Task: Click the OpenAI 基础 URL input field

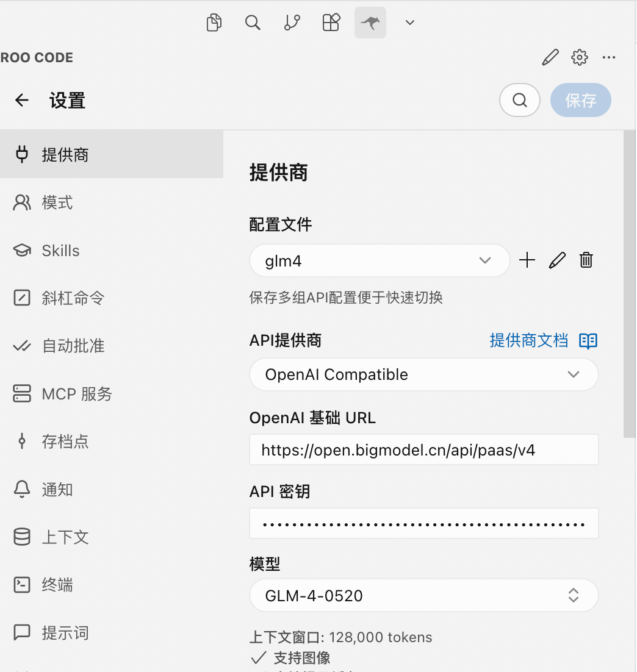Action: tap(424, 449)
